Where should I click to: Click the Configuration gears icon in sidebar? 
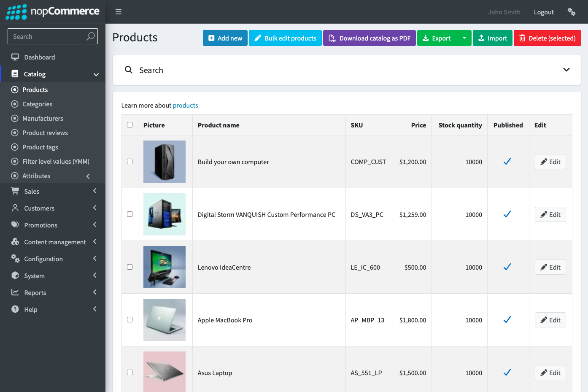point(15,259)
